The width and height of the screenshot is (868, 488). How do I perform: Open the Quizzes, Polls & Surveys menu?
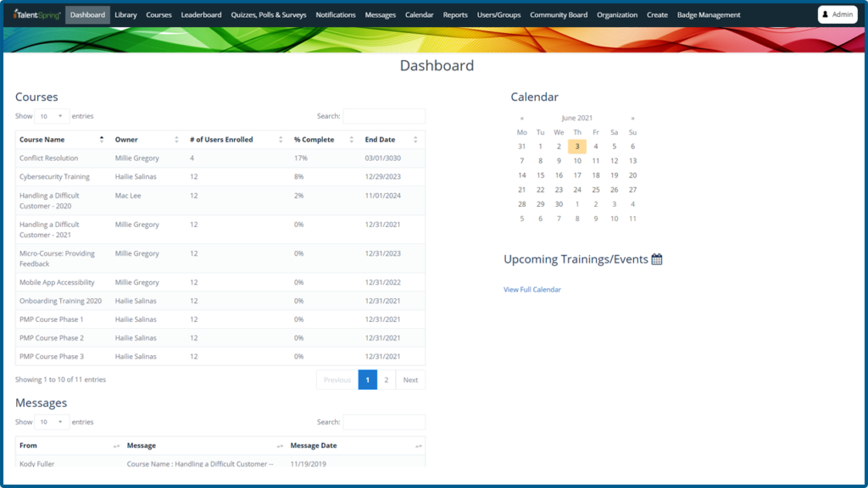(269, 14)
